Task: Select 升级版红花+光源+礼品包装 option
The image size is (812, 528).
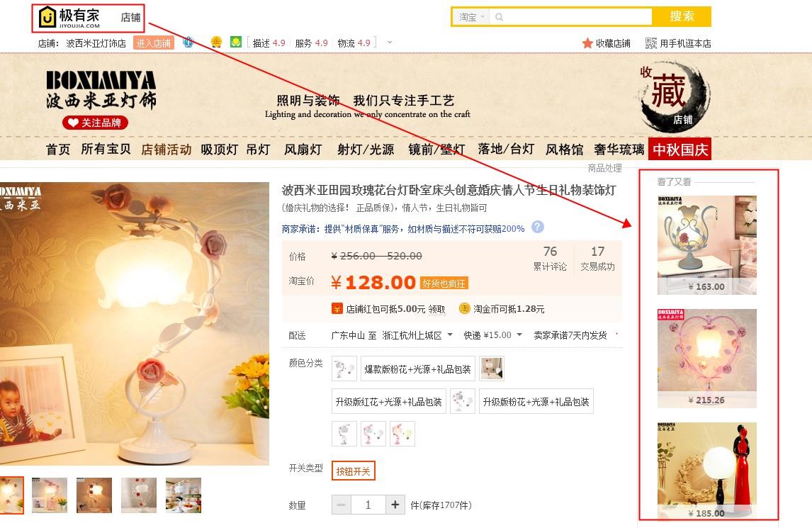Action: (x=388, y=402)
